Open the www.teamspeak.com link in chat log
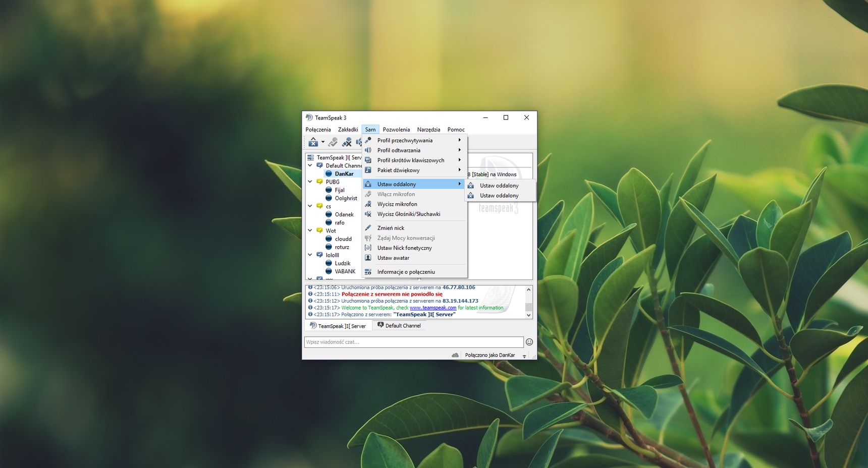This screenshot has height=468, width=868. [433, 308]
